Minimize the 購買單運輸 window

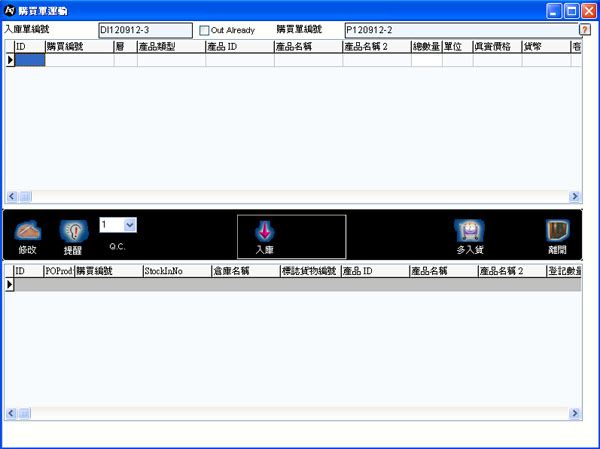pyautogui.click(x=554, y=11)
